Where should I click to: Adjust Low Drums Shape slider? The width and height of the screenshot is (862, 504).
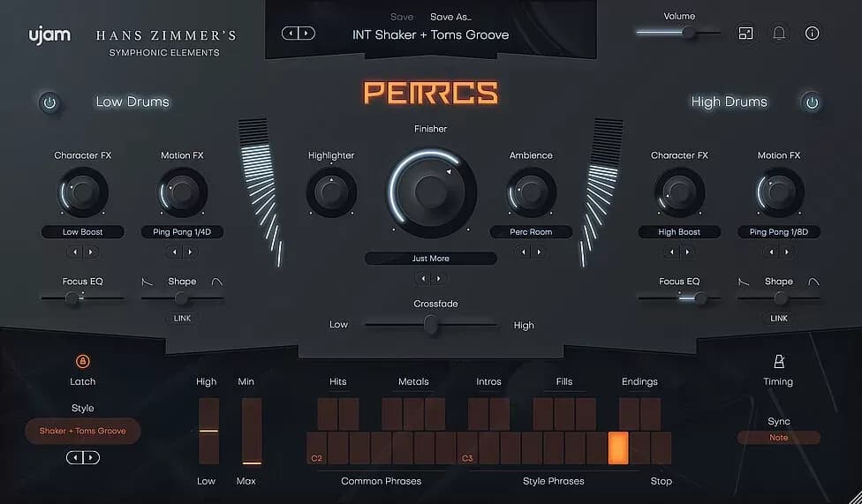(x=182, y=298)
